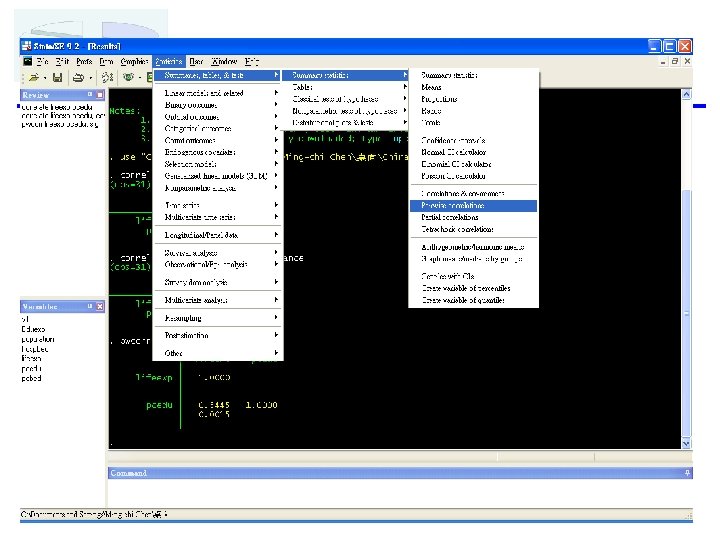This screenshot has width=720, height=540.
Task: Pin the Variables panel using its pin icon
Action: [90, 306]
